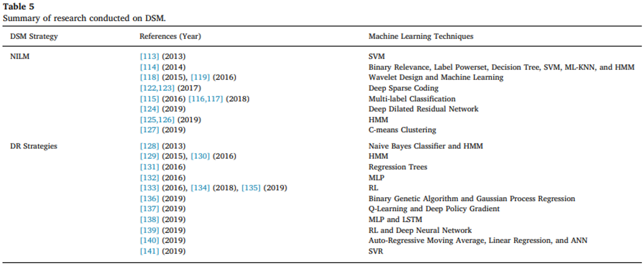
Task: Follow reference [131] for Regression Trees
Action: (x=149, y=167)
